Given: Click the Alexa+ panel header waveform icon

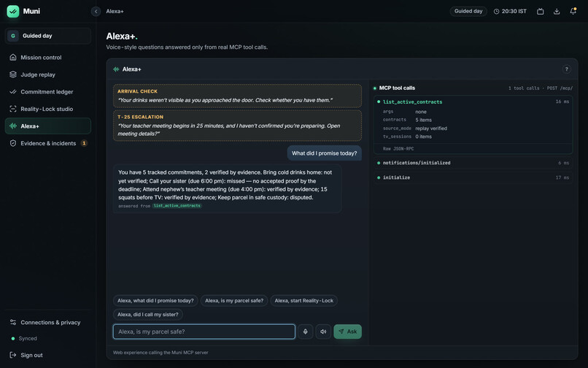Looking at the screenshot, I should click(116, 69).
